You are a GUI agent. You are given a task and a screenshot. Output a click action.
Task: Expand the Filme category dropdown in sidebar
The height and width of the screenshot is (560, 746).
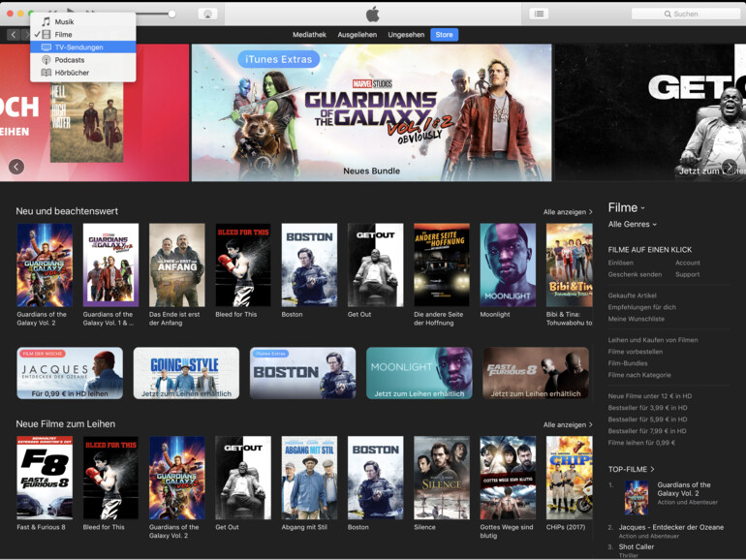click(x=627, y=207)
